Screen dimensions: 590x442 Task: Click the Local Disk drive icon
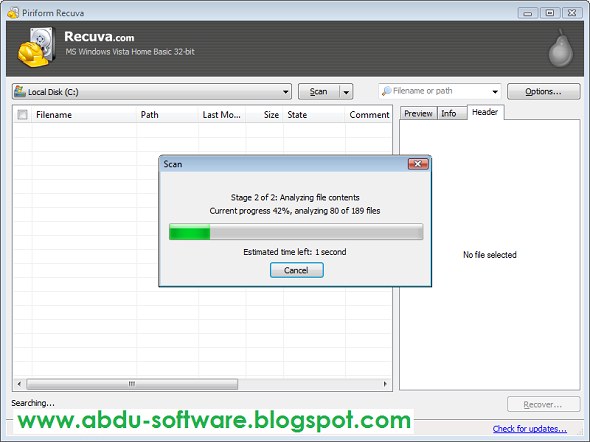point(20,91)
